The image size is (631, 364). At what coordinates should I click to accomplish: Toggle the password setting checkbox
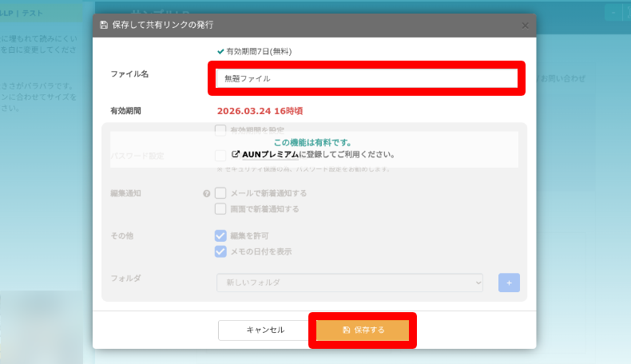pyautogui.click(x=220, y=156)
